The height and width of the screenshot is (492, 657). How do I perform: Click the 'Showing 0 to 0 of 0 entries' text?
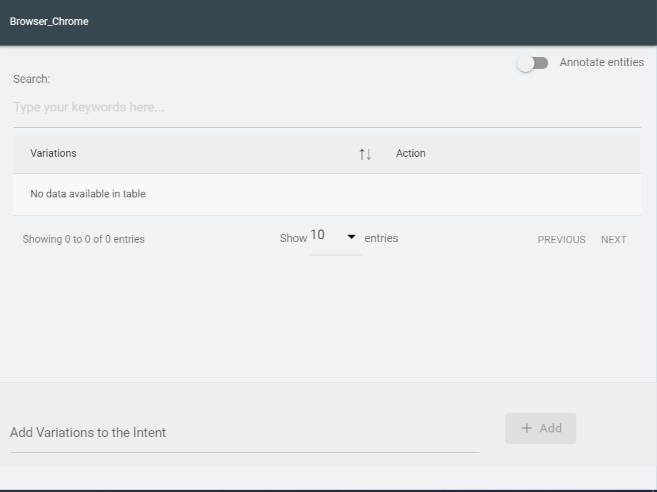(x=83, y=240)
